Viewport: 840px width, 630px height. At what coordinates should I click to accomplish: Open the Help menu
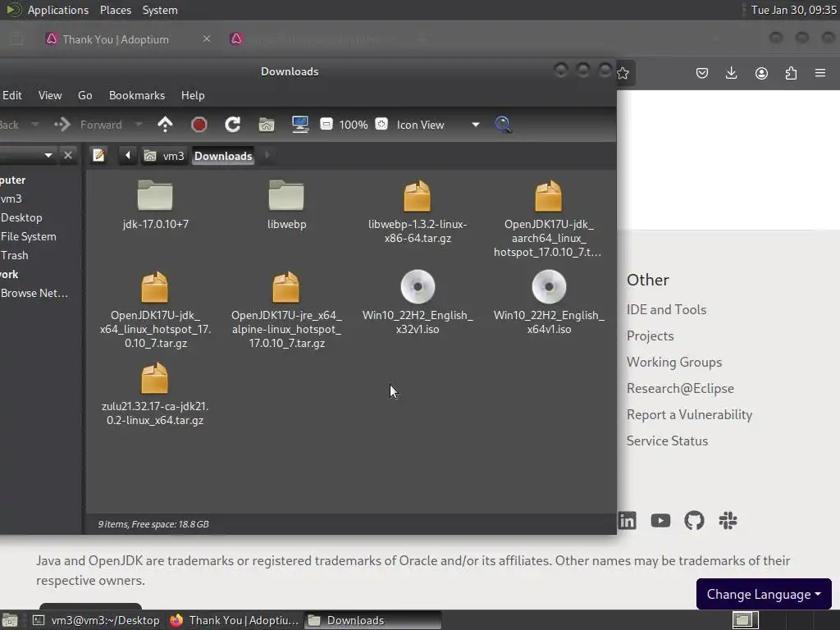(193, 95)
